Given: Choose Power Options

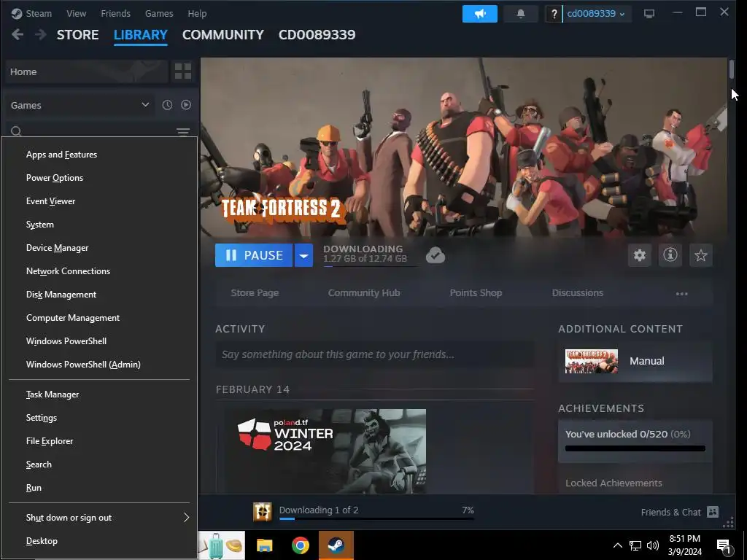Looking at the screenshot, I should click(x=99, y=178).
